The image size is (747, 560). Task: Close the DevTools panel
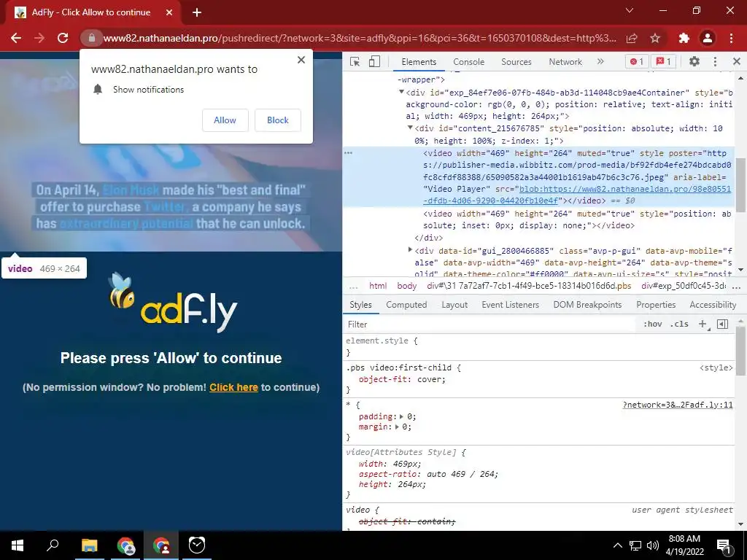[x=737, y=61]
